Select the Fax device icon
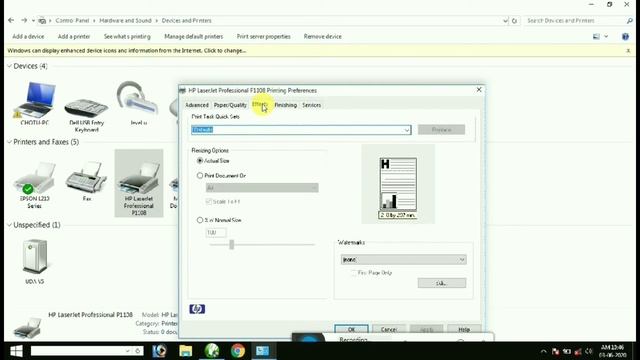Image resolution: width=640 pixels, height=360 pixels. coord(87,182)
